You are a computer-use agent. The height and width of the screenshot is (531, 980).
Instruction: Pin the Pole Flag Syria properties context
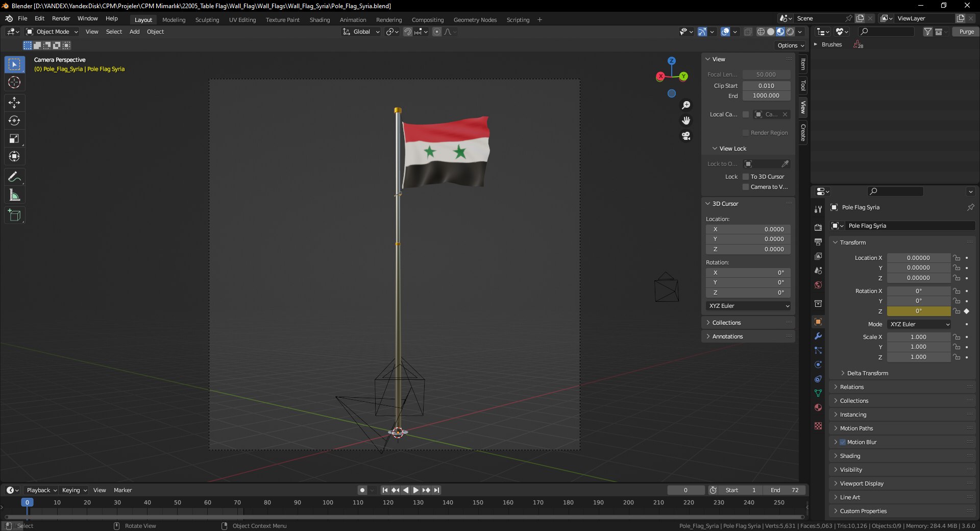[x=970, y=207]
